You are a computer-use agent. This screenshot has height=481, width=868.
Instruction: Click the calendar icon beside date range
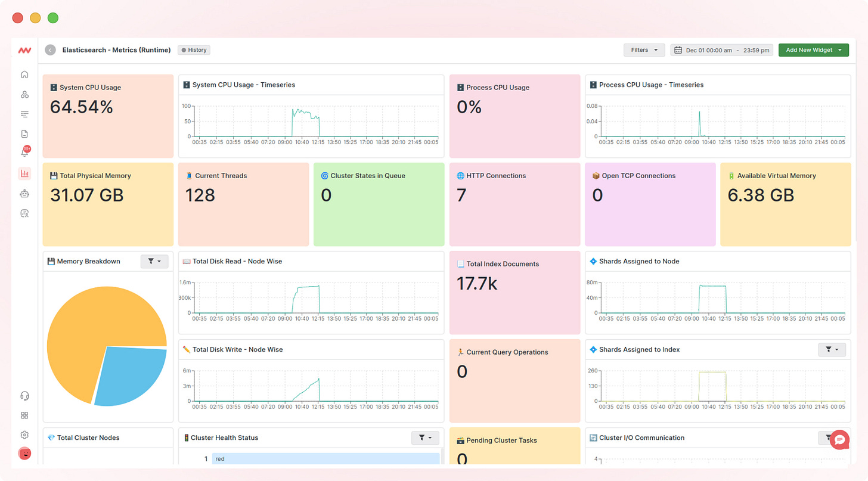coord(678,50)
